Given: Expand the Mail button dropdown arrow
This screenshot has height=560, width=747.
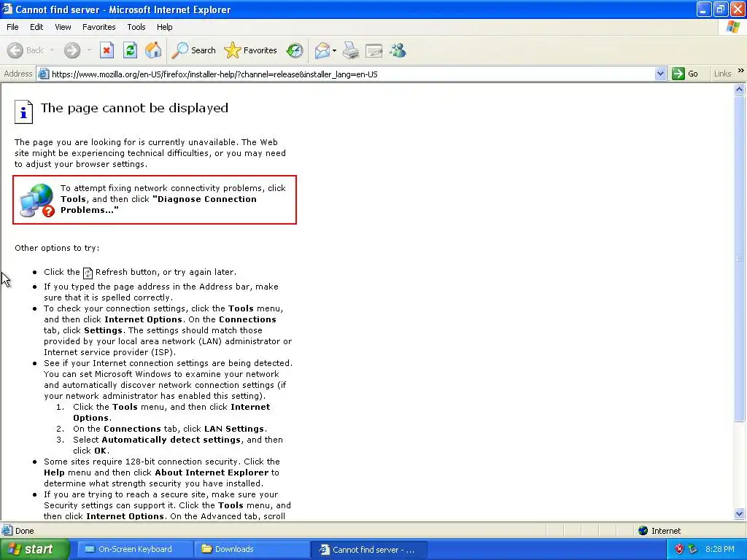Looking at the screenshot, I should (334, 50).
